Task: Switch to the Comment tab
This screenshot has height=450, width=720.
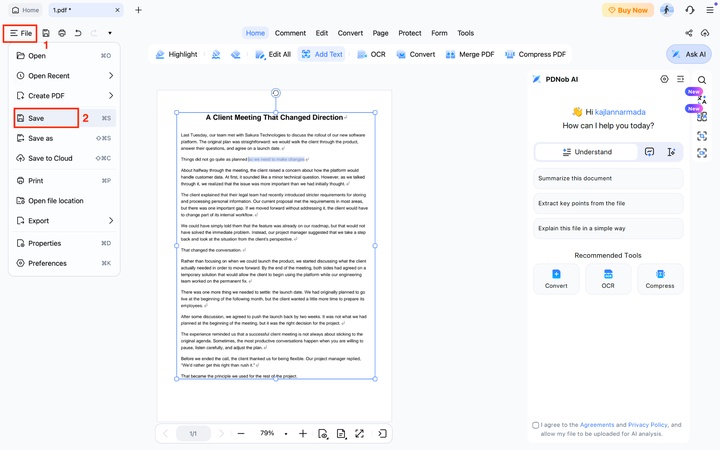Action: tap(290, 33)
